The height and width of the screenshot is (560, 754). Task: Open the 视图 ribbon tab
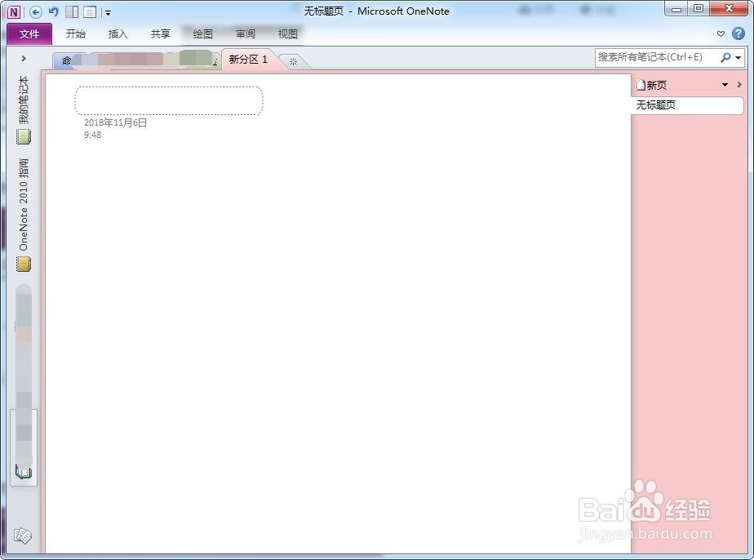coord(287,33)
